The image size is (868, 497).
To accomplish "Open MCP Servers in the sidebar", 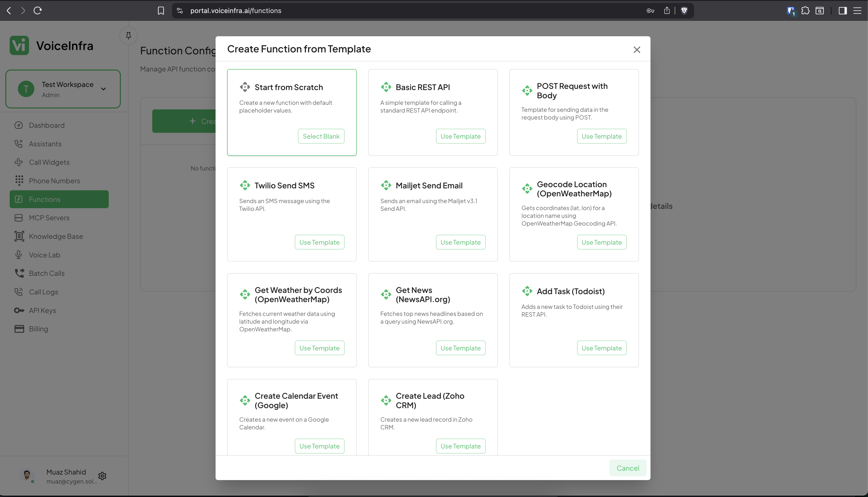I will (x=59, y=218).
